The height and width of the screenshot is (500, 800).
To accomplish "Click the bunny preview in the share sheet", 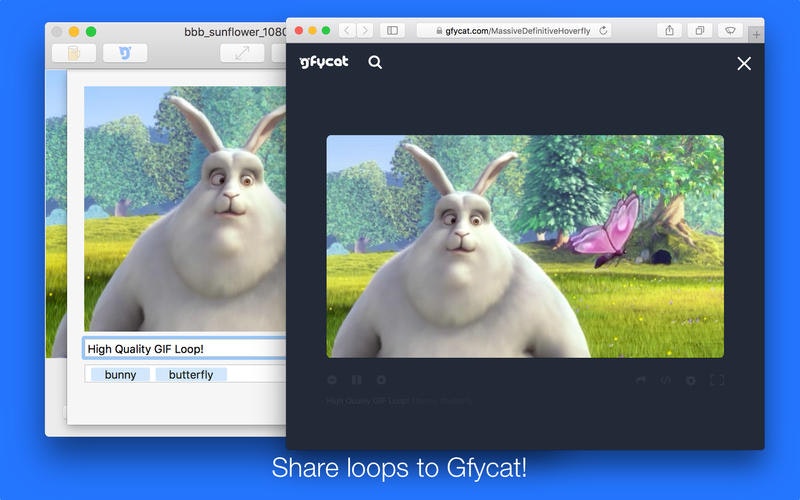I will (x=185, y=209).
